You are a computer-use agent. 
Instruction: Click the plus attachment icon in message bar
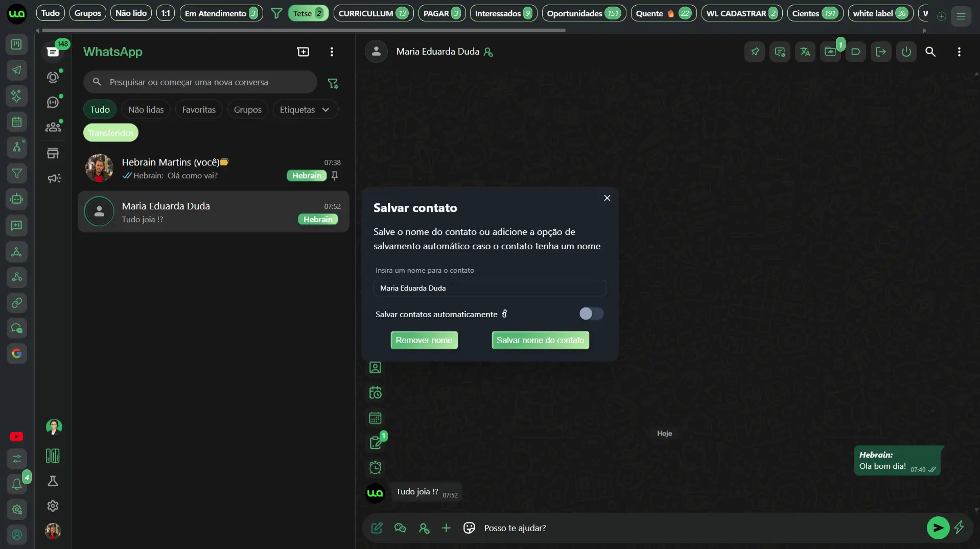click(x=446, y=528)
